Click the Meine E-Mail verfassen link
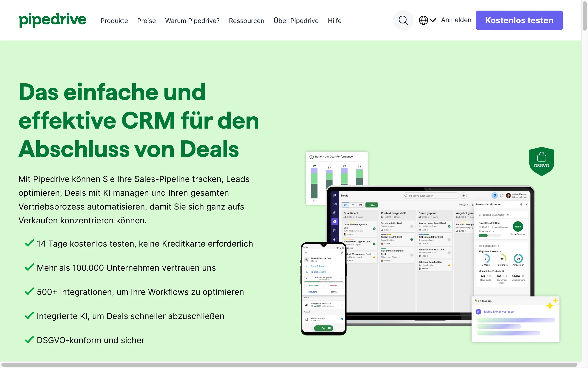 pos(499,311)
